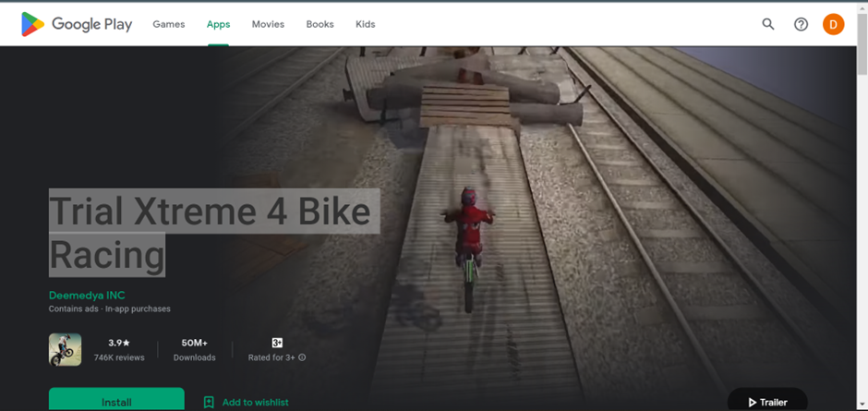868x411 pixels.
Task: Click the 3+ content rating badge
Action: pyautogui.click(x=277, y=343)
